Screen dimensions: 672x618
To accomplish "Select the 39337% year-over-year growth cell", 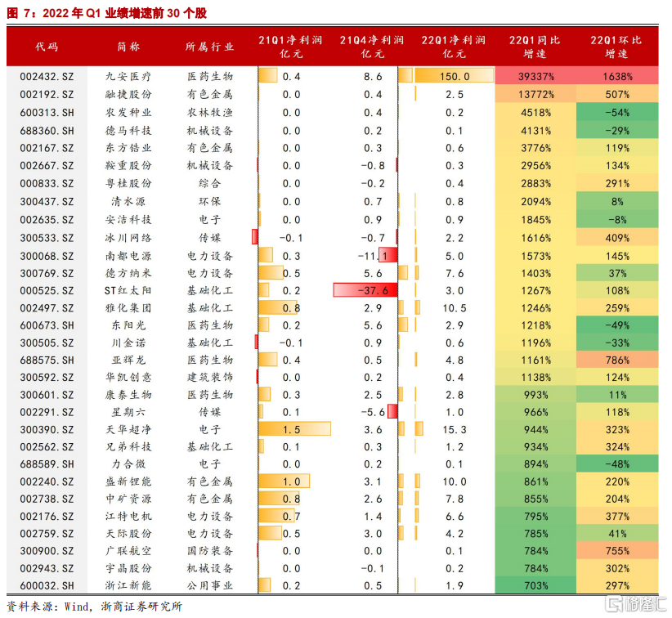I will coord(535,77).
